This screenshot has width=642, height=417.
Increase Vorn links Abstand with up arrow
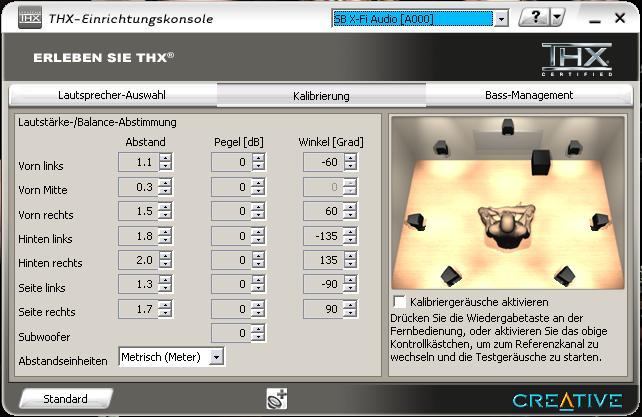[165, 158]
